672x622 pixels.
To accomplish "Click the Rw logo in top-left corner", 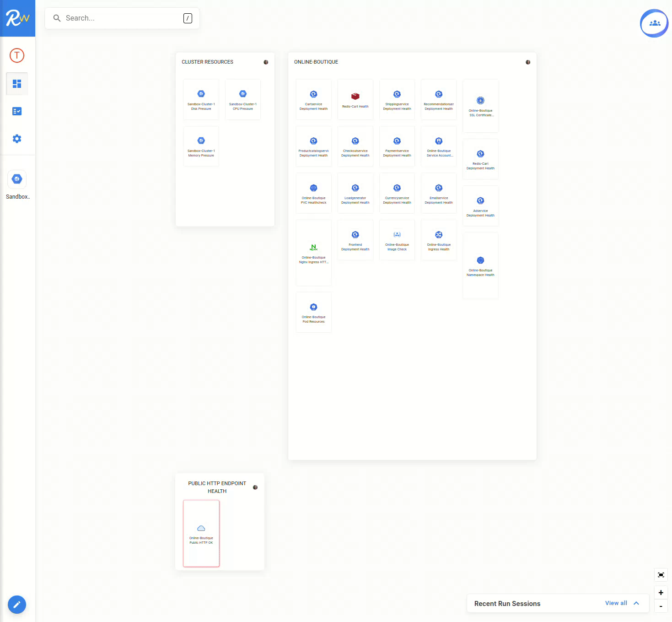I will [17, 18].
